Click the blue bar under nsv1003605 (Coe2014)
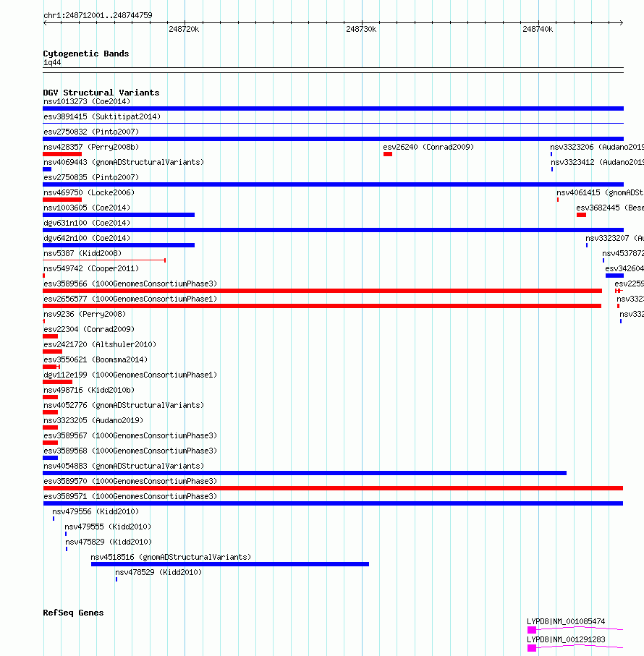Viewport: 644px width, 656px height. (119, 215)
